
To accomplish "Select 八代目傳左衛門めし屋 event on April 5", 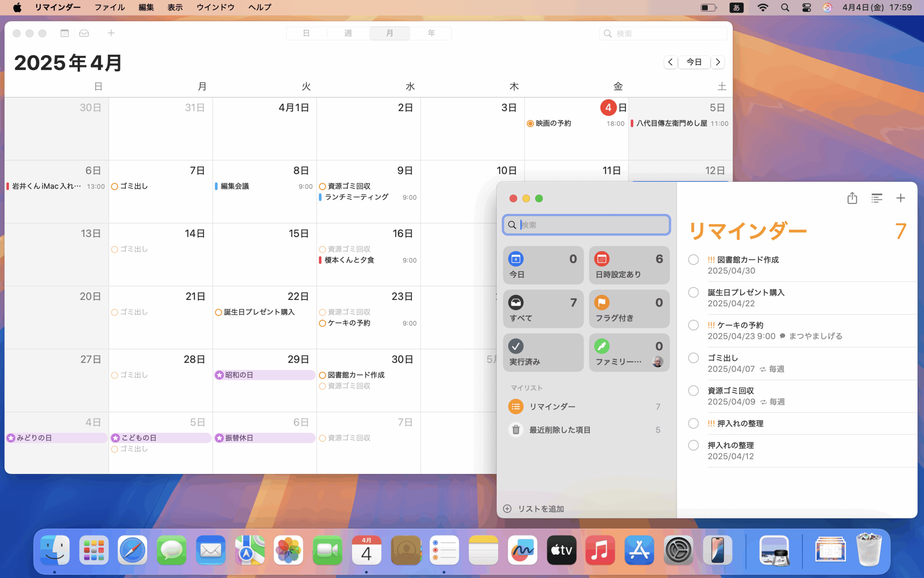I will coord(680,124).
